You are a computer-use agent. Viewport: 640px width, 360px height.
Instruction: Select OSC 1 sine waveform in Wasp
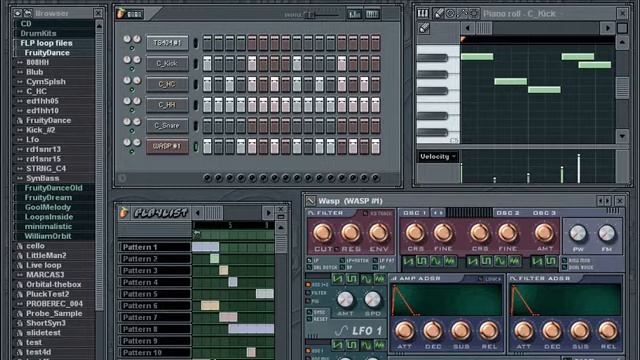click(436, 261)
